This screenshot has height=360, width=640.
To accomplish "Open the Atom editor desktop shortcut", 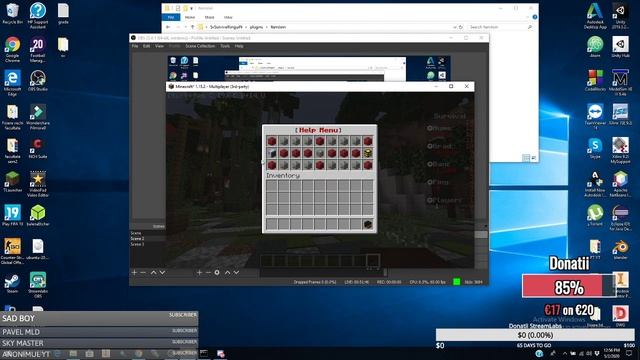I will 595,47.
